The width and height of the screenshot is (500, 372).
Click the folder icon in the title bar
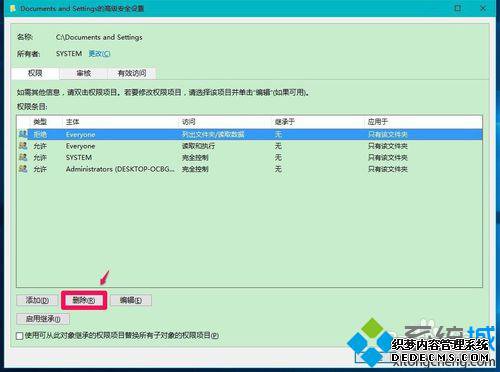point(13,8)
